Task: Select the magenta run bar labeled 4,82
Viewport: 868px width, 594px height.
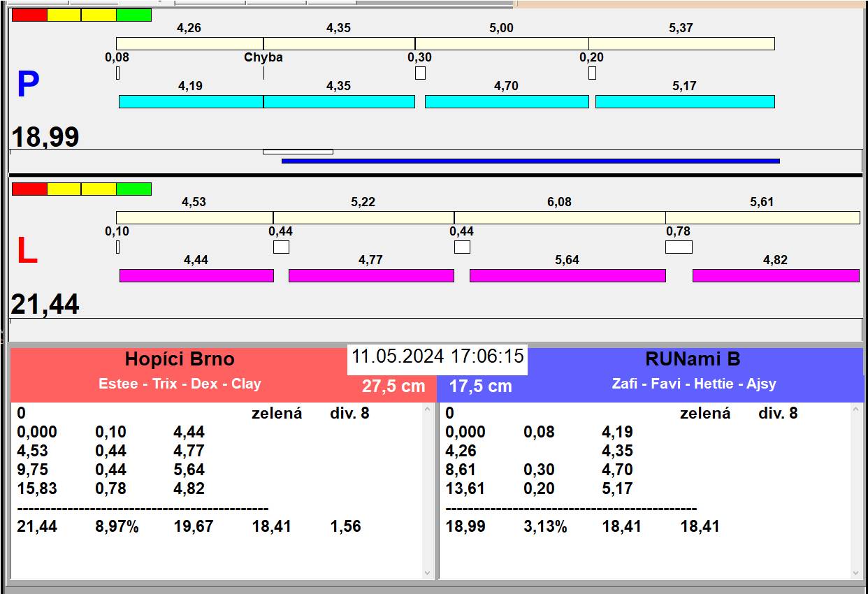Action: coord(776,275)
